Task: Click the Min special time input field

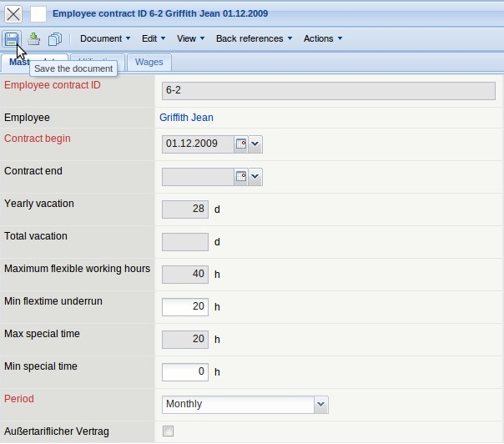Action: (184, 372)
